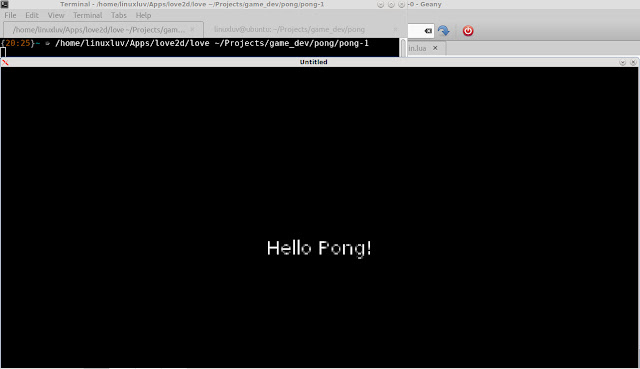Select the /home/linuxluv/Apps/love2d terminal tab
Screen dimensions: 640x369
(103, 29)
